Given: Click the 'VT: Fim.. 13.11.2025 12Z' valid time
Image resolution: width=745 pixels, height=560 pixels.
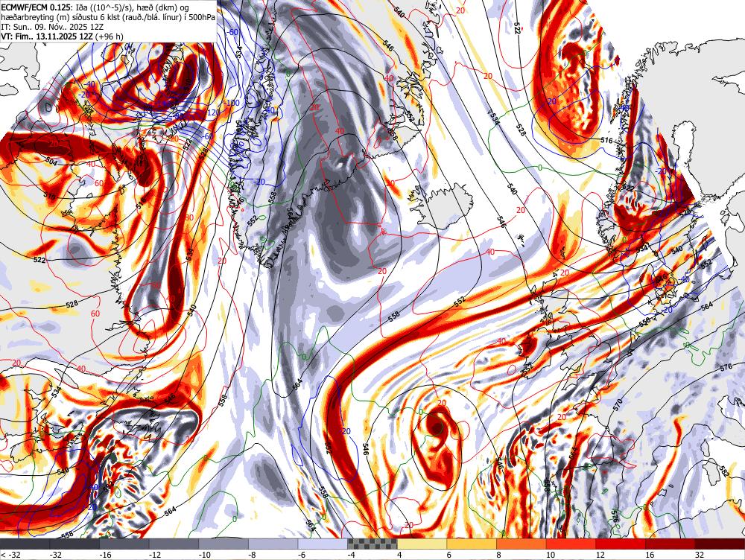Looking at the screenshot, I should 48,36.
